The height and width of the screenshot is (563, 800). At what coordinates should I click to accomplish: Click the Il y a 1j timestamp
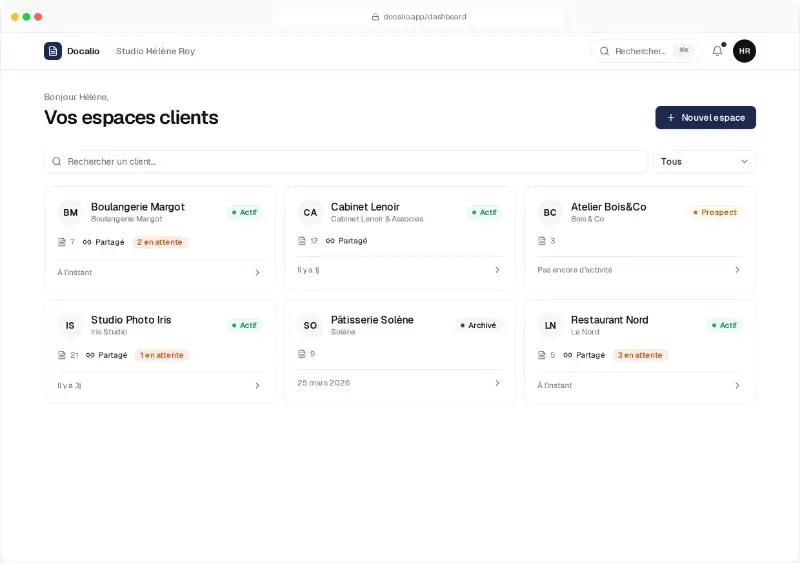point(308,270)
